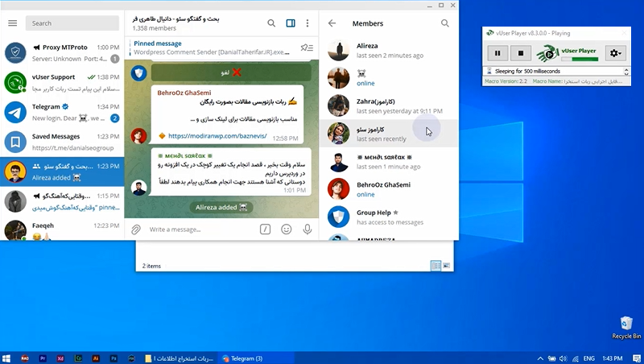
Task: Click the Search field in chat list
Action: (x=72, y=23)
